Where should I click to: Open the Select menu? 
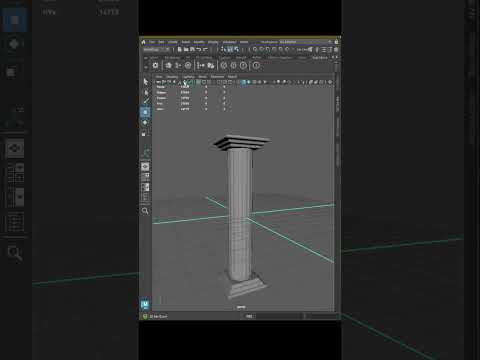tap(186, 42)
